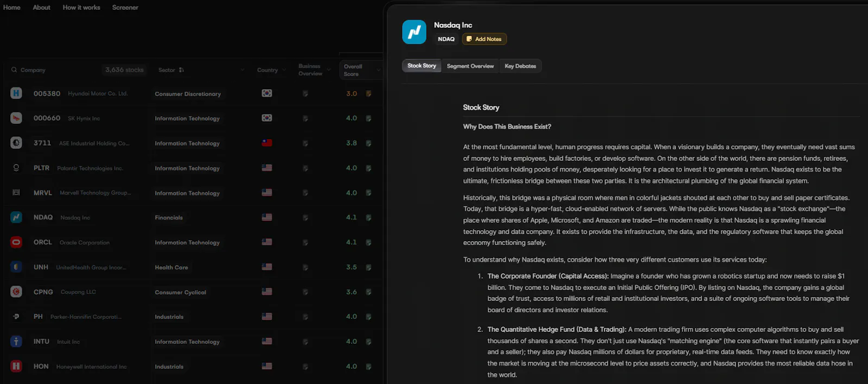Open business overview icon for UNH row
868x384 pixels.
[305, 267]
